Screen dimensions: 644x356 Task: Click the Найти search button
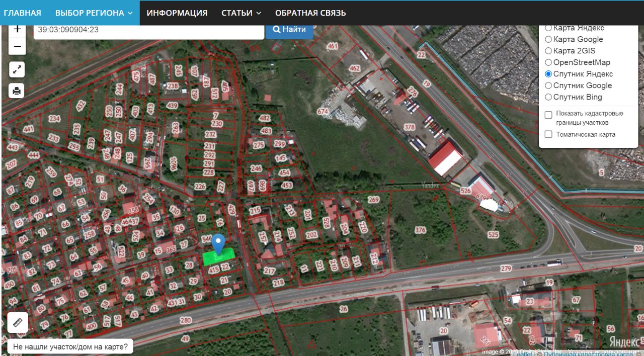pyautogui.click(x=289, y=30)
